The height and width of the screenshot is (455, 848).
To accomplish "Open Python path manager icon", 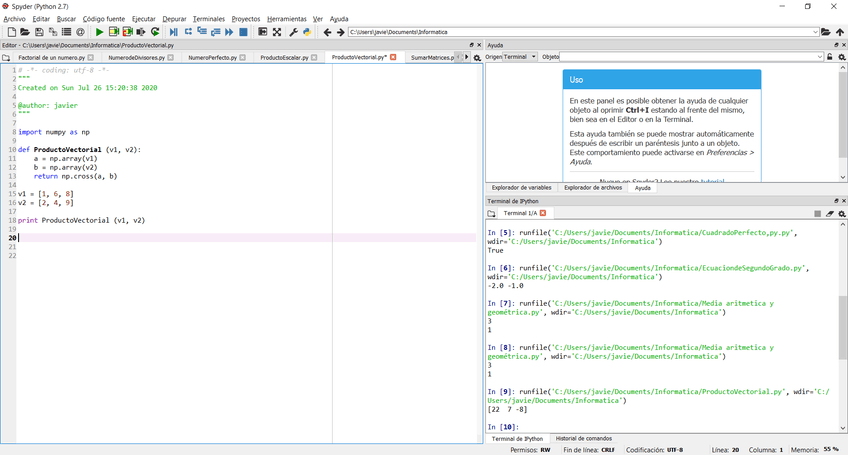I will (306, 32).
